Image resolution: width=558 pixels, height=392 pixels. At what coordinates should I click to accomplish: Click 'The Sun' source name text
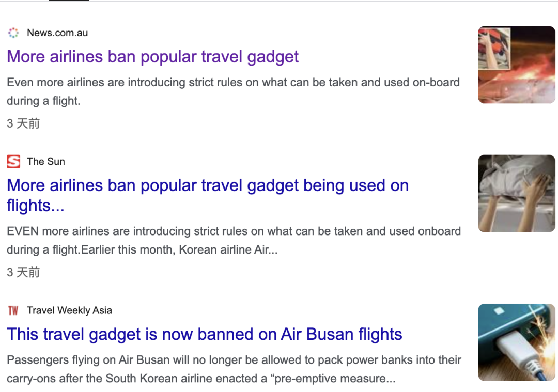coord(46,162)
